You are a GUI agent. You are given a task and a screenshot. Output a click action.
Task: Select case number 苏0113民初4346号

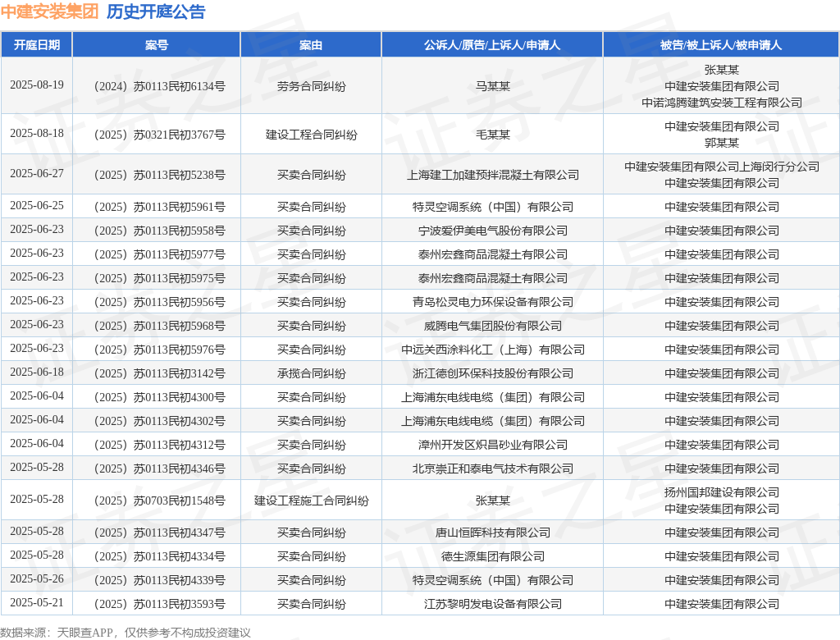point(160,469)
